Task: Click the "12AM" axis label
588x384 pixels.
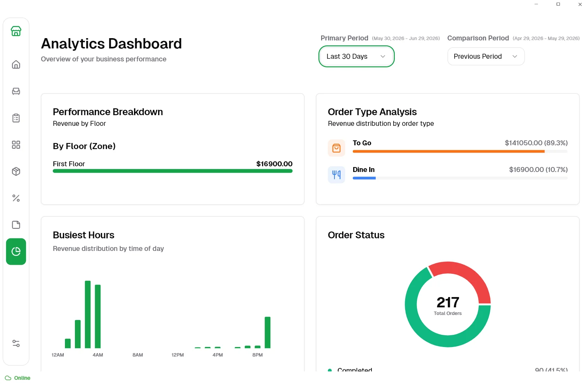Action: pos(58,355)
